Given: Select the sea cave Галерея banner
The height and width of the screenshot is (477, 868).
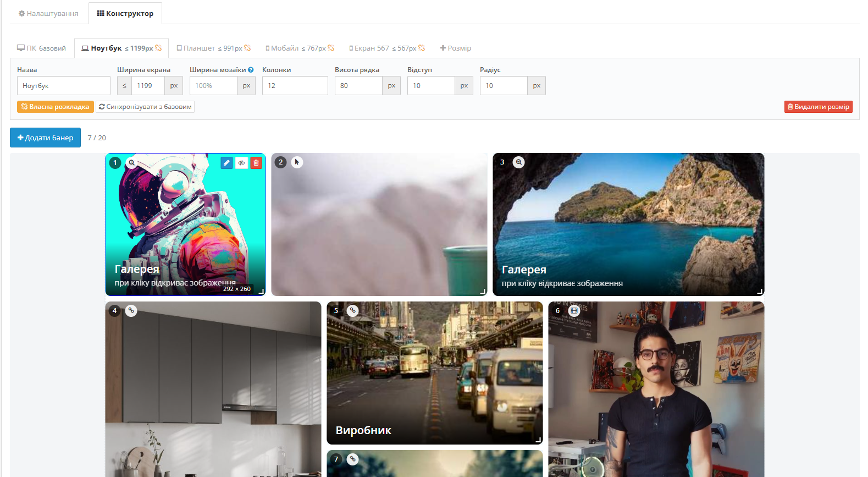Looking at the screenshot, I should [628, 224].
